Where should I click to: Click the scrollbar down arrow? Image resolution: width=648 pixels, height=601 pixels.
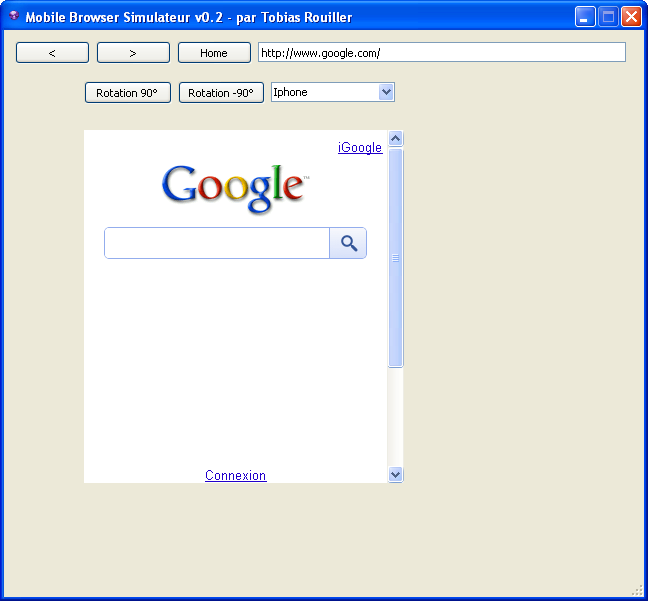(x=395, y=475)
